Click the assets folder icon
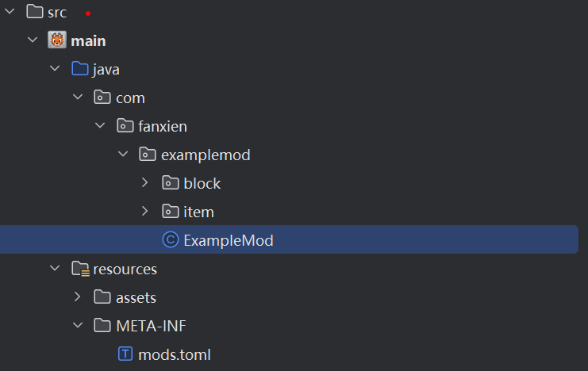The width and height of the screenshot is (588, 371). [x=102, y=297]
